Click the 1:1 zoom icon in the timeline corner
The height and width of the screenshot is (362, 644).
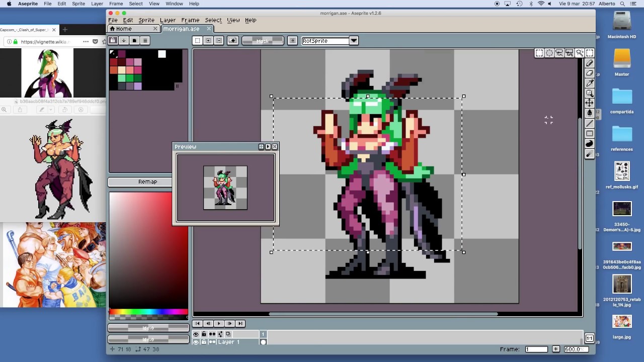click(x=589, y=338)
